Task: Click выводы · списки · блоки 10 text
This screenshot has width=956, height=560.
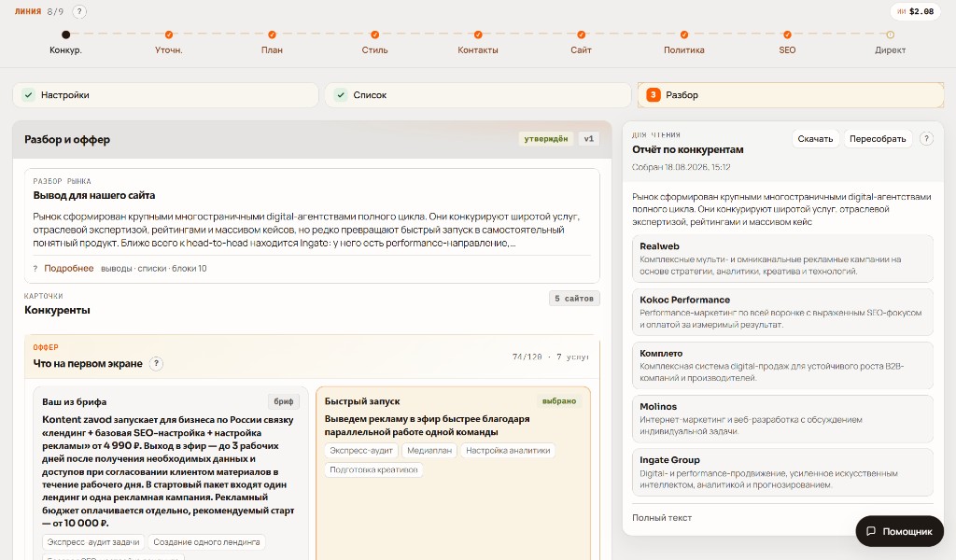Action: (x=154, y=269)
